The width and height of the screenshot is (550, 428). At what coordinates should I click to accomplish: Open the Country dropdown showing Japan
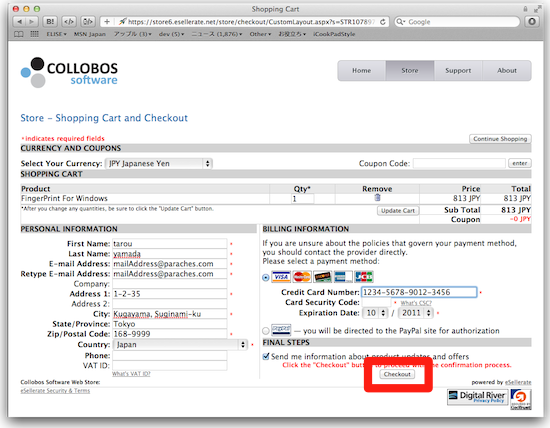coord(180,345)
